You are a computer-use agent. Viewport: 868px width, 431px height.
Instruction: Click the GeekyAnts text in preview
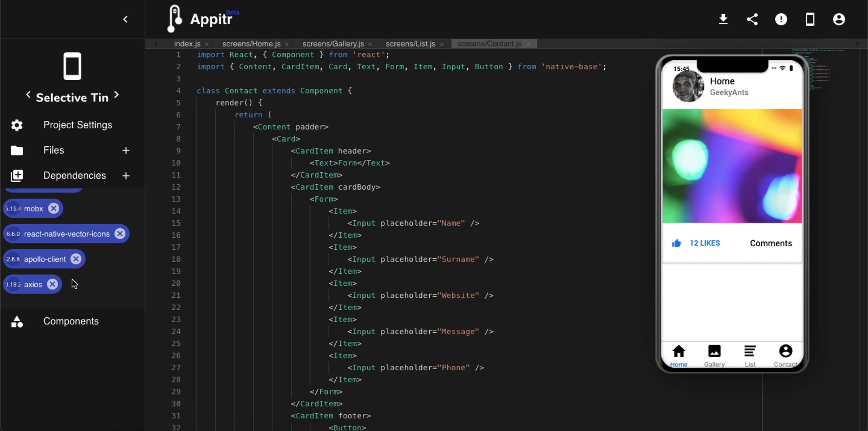point(729,92)
